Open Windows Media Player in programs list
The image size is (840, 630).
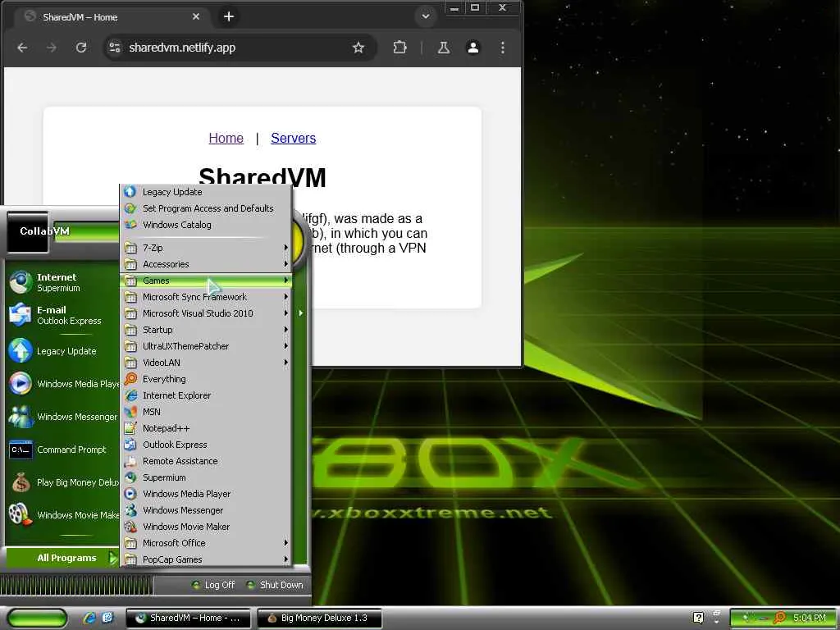[206, 494]
